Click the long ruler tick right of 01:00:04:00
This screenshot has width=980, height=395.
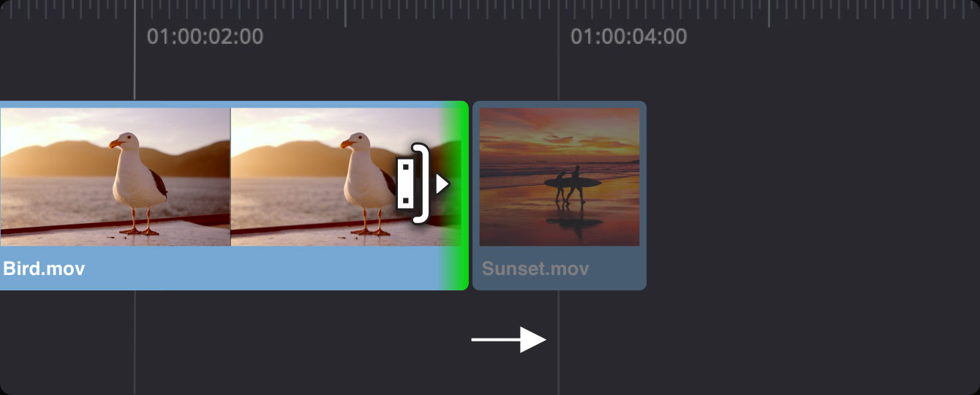[769, 13]
